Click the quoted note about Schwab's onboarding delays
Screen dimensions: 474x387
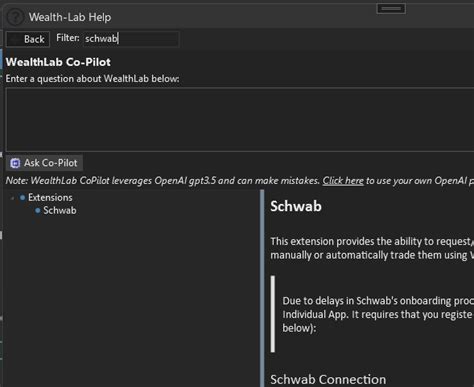(378, 314)
